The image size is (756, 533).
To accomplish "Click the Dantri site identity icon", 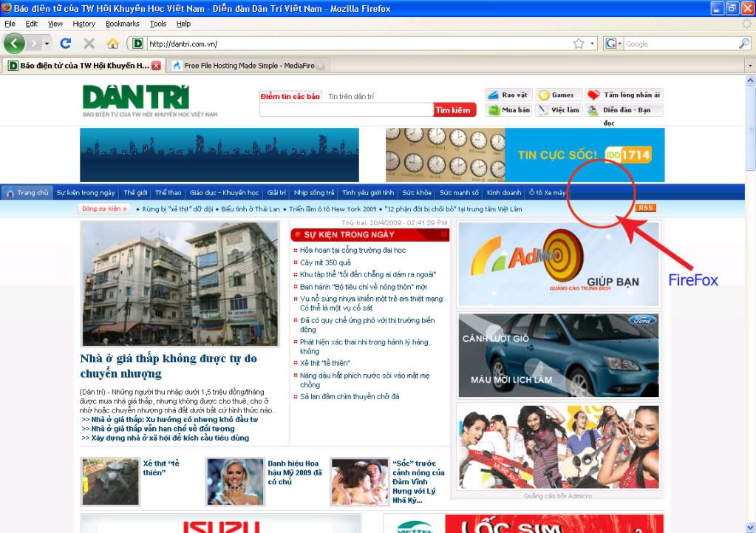I will pyautogui.click(x=137, y=44).
